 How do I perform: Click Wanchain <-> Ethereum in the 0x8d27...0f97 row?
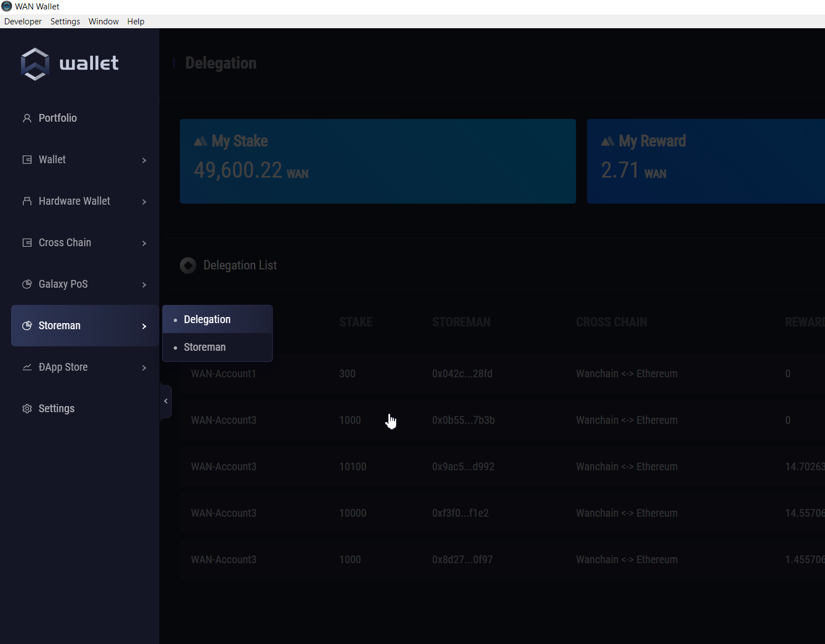click(x=626, y=559)
